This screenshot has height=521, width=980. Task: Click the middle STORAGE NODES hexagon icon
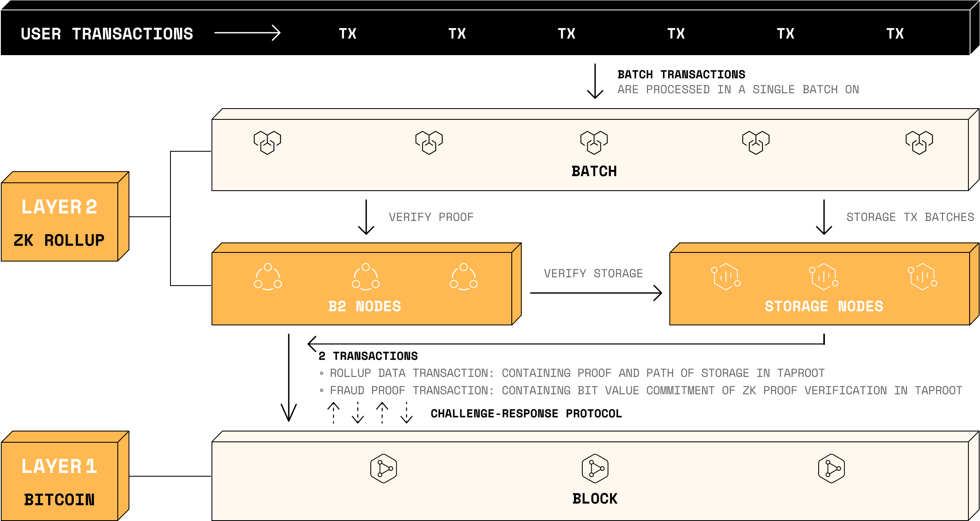coord(824,276)
